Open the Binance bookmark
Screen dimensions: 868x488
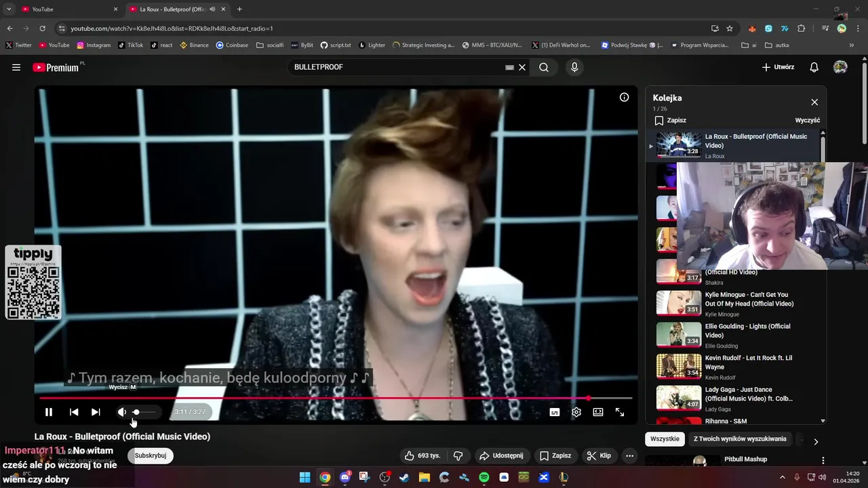tap(195, 45)
